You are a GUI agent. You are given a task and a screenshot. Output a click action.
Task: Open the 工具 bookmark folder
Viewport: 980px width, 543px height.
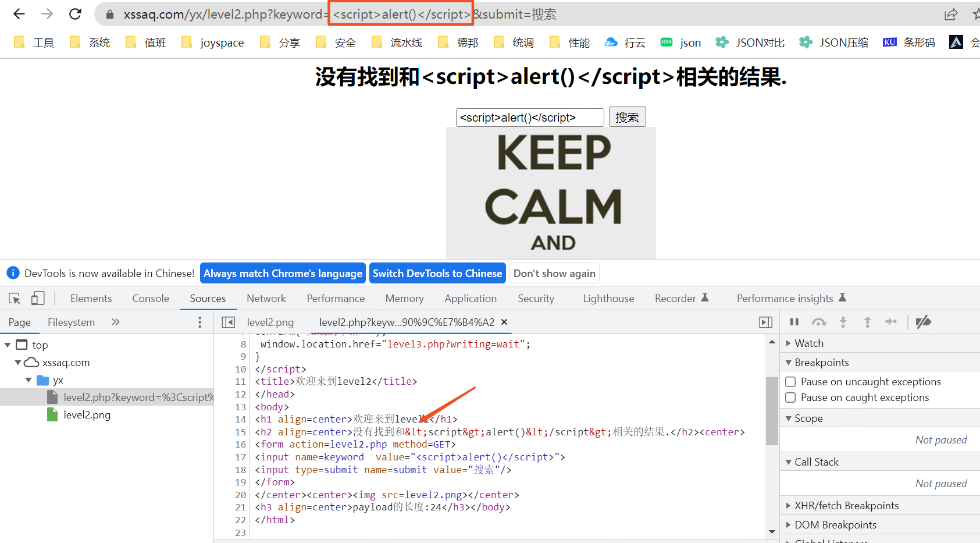click(x=34, y=42)
